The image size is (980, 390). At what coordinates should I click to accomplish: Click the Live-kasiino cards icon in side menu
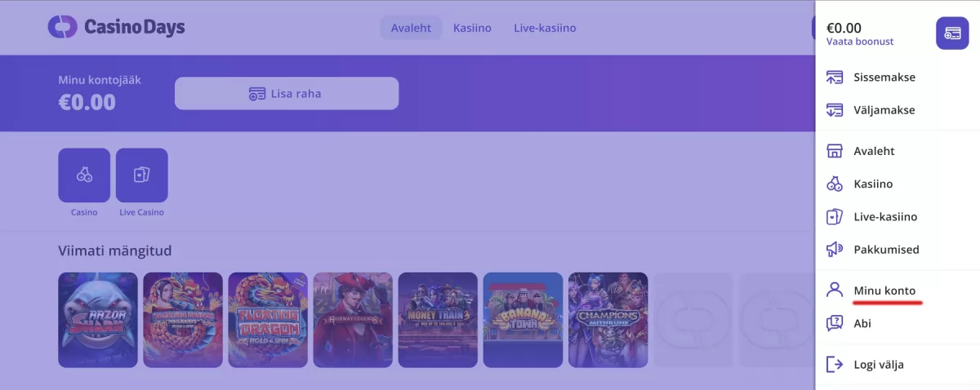[x=835, y=217]
